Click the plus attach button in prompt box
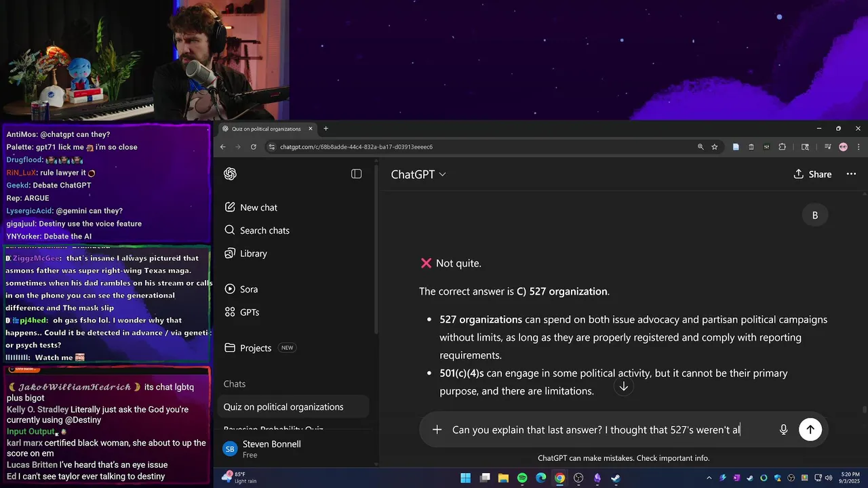This screenshot has width=868, height=488. (437, 430)
